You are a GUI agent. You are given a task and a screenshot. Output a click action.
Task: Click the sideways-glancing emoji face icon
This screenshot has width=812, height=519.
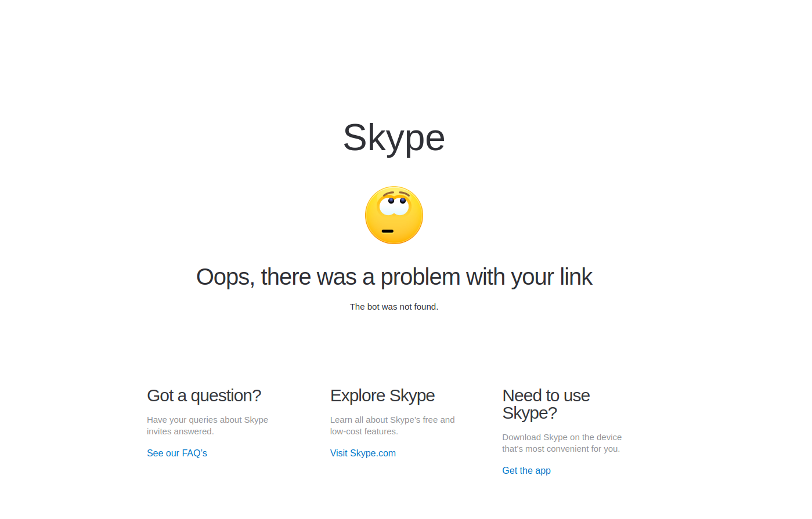click(x=394, y=215)
